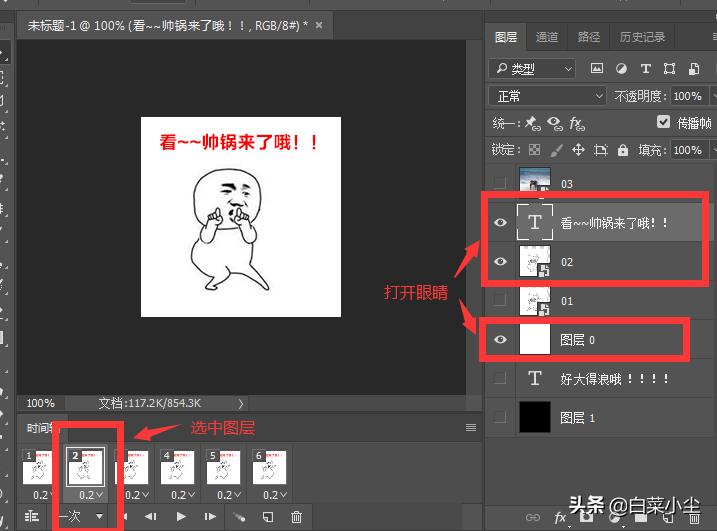The image size is (717, 531).
Task: Filter layers by adjustment layer icon
Action: (621, 69)
